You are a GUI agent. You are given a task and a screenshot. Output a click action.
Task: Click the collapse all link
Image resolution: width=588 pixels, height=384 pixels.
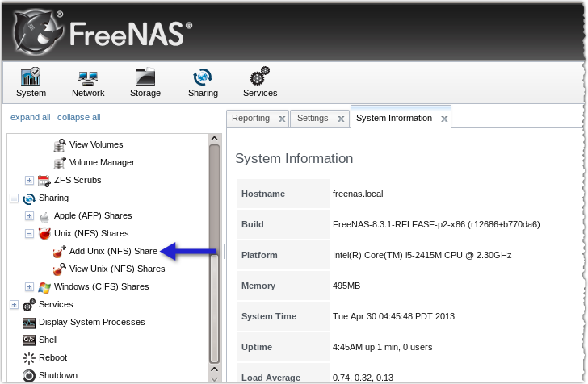[x=79, y=117]
